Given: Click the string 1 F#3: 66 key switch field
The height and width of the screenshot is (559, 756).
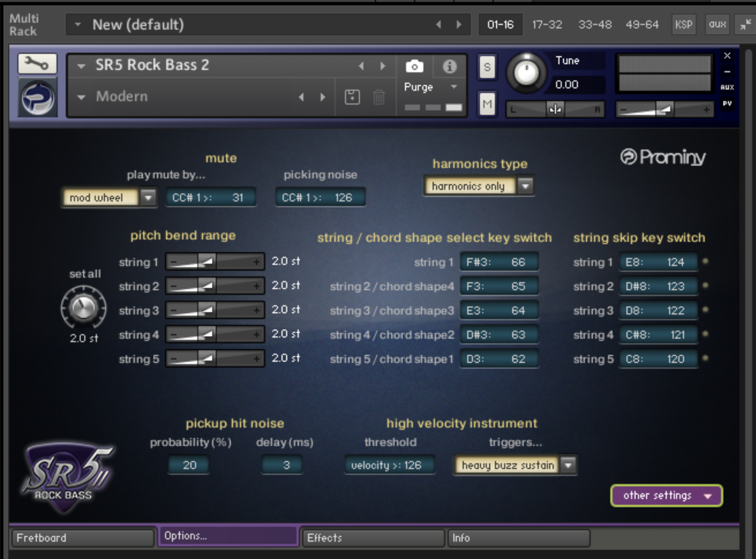Looking at the screenshot, I should coord(499,262).
